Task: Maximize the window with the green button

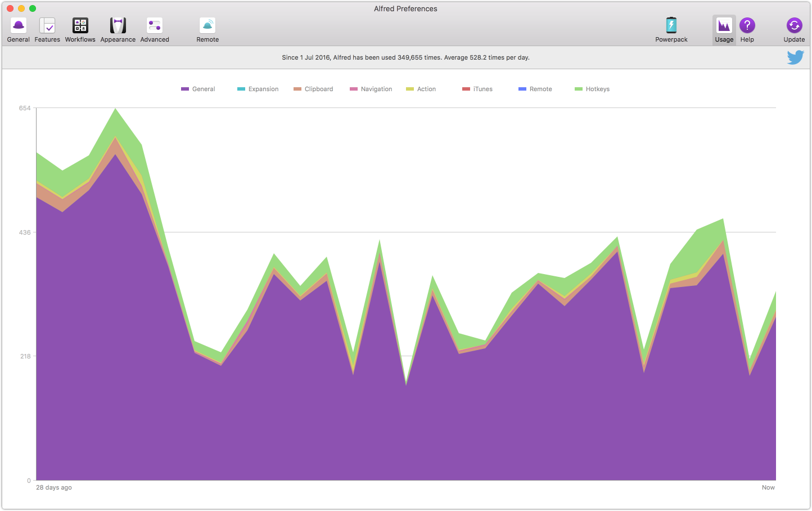Action: [x=33, y=8]
